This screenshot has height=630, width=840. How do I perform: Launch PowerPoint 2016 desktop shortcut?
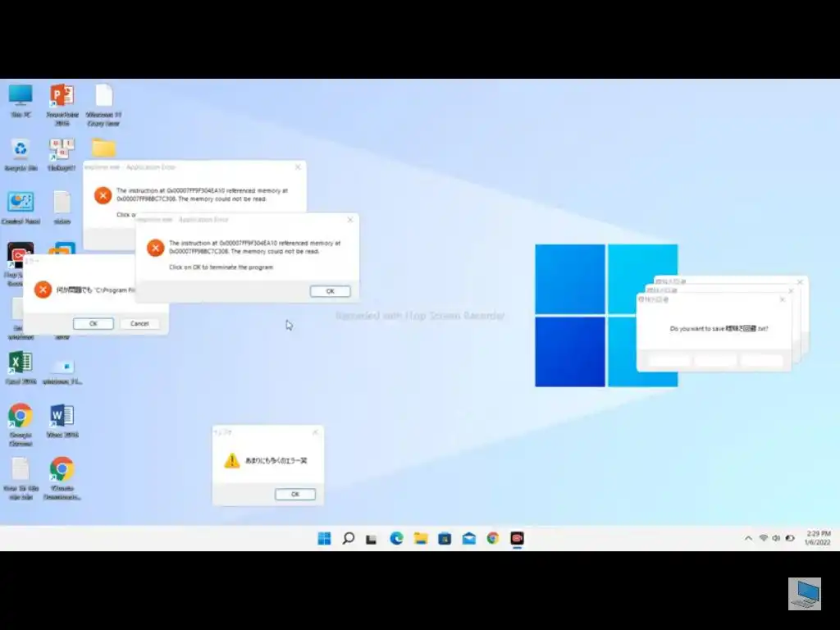[x=62, y=104]
